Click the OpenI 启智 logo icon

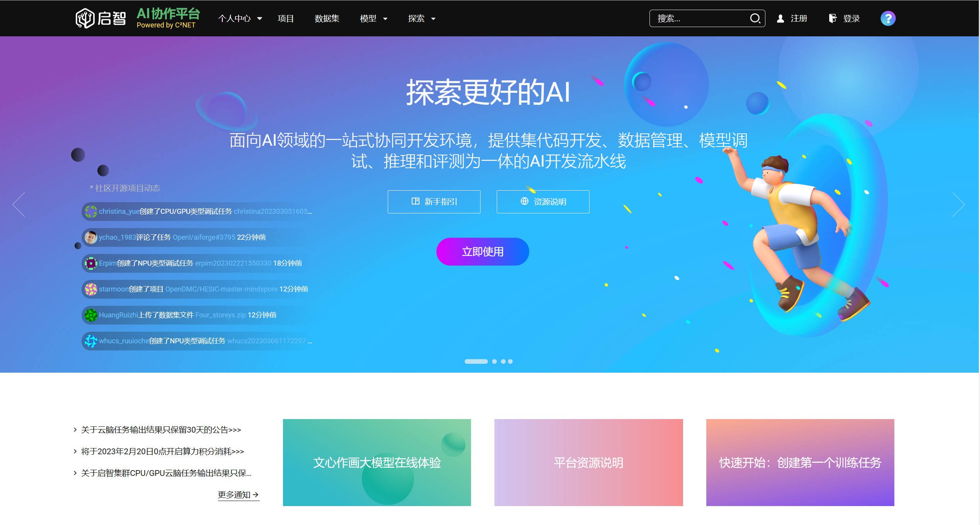tap(85, 18)
